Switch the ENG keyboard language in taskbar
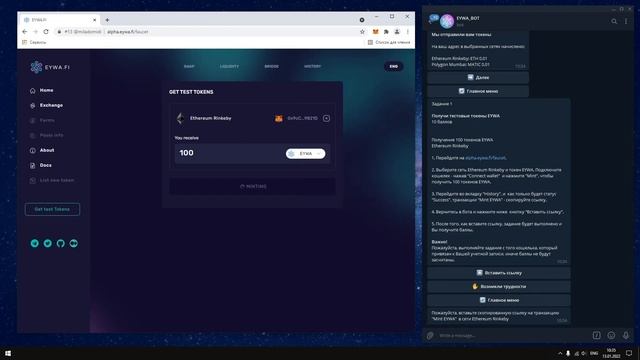The height and width of the screenshot is (360, 640). coord(594,353)
